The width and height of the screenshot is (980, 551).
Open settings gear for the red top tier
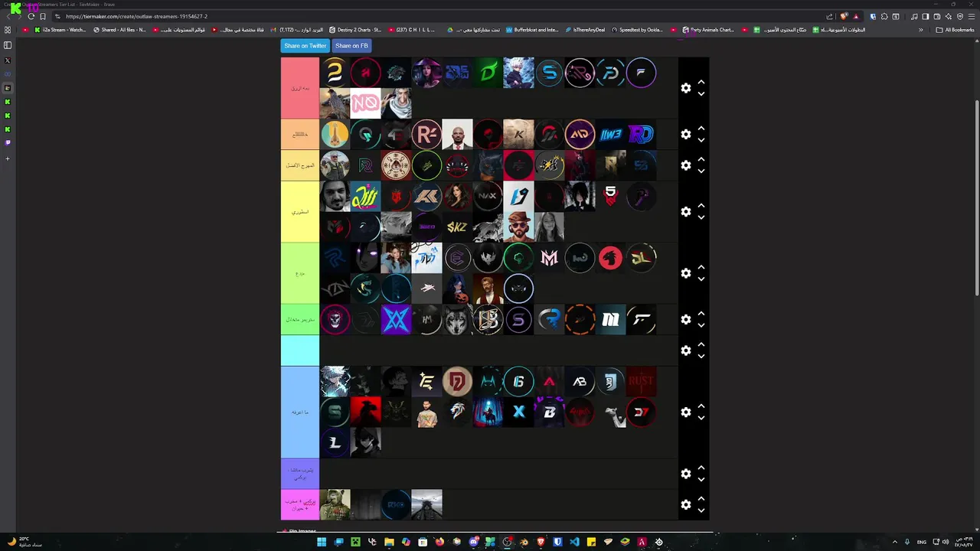pos(686,88)
